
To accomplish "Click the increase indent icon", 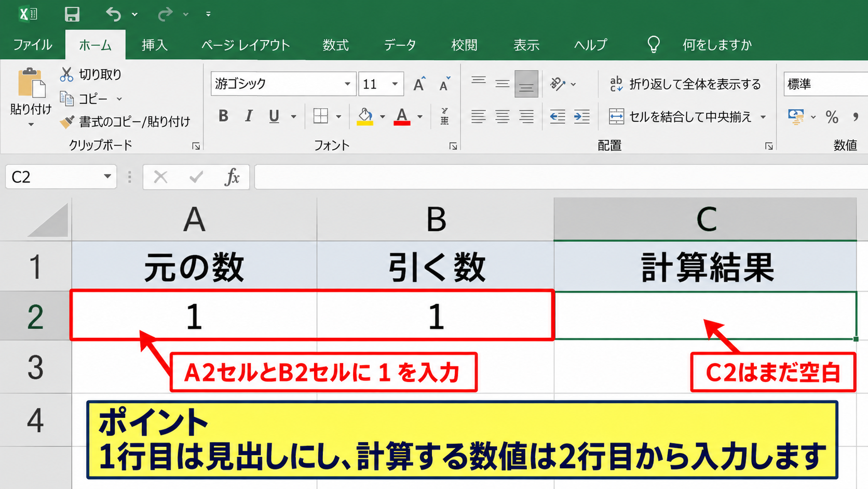I will coord(581,116).
